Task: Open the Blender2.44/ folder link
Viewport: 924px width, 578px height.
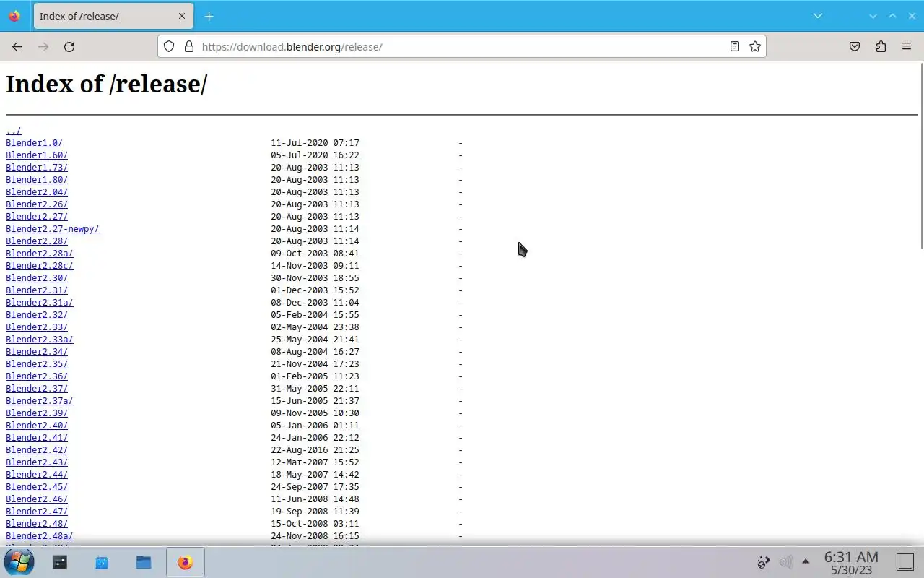Action: (x=37, y=475)
